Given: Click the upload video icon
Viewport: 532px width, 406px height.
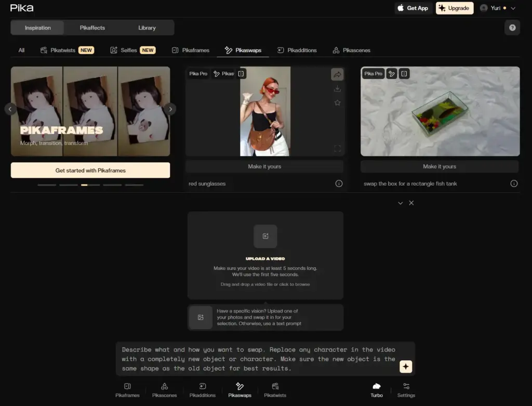Looking at the screenshot, I should click(265, 236).
